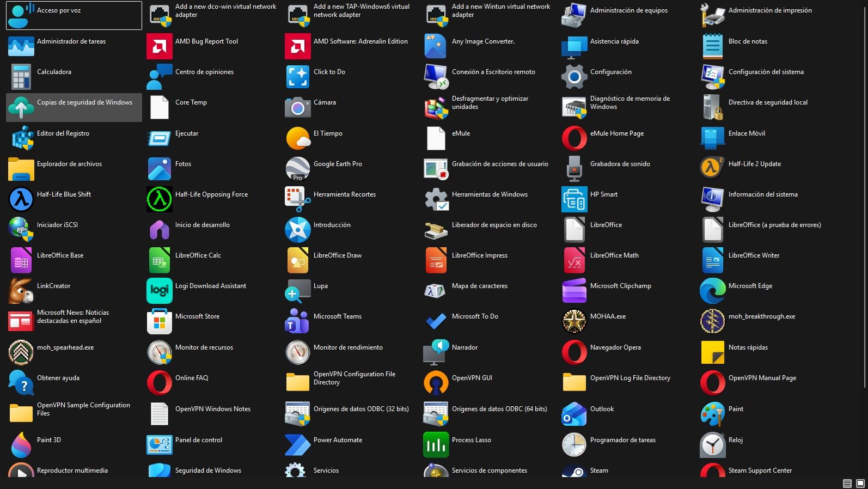Launch the Calculadora app icon

point(21,77)
